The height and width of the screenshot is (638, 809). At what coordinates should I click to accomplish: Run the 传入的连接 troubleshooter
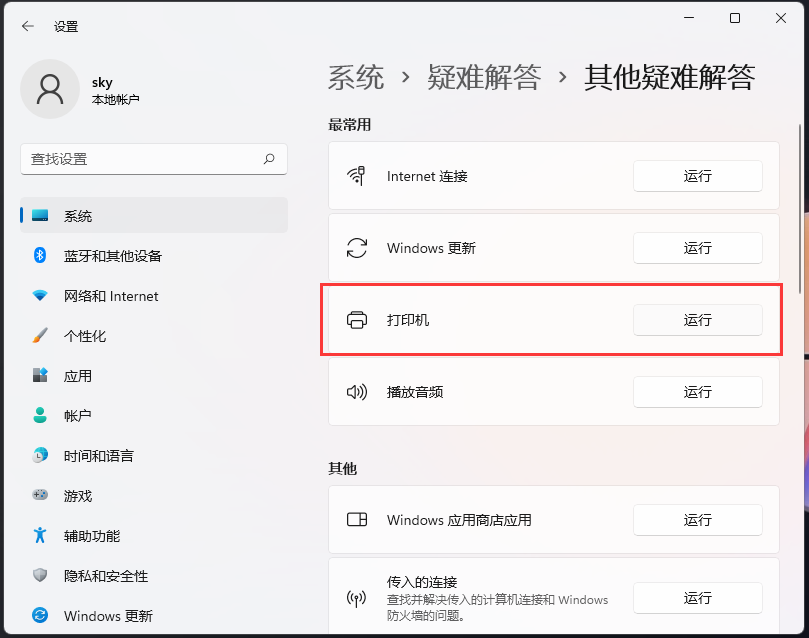click(x=698, y=598)
